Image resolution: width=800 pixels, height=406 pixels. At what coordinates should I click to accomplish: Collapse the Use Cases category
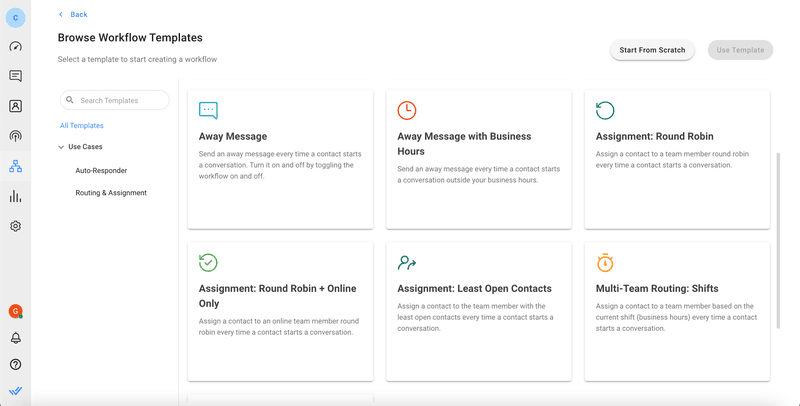tap(61, 147)
